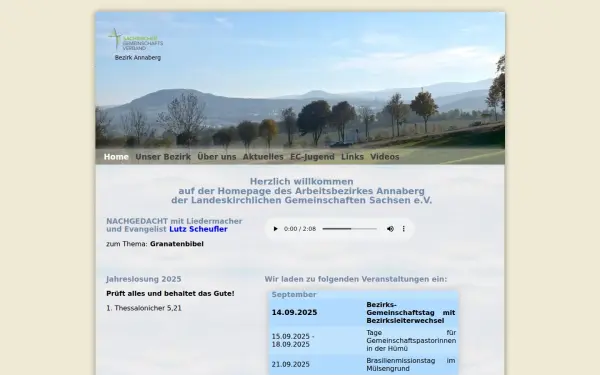600x375 pixels.
Task: Open the EC-Jugend menu item
Action: coord(312,157)
